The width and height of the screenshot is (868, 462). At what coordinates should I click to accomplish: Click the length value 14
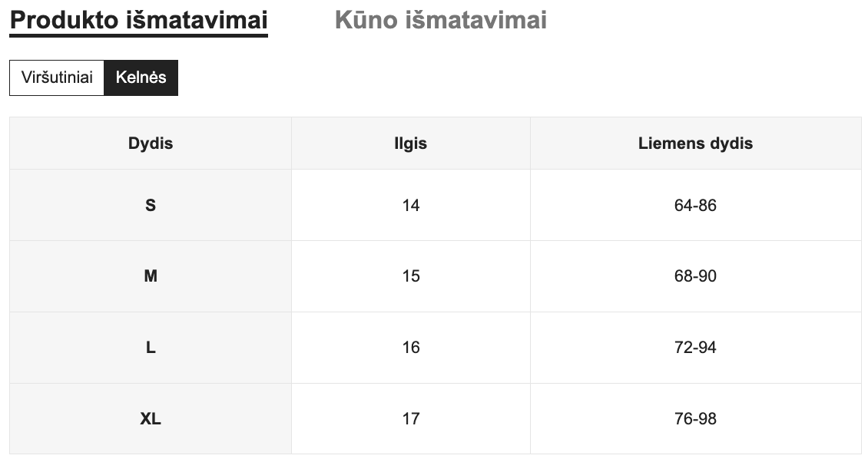click(411, 205)
